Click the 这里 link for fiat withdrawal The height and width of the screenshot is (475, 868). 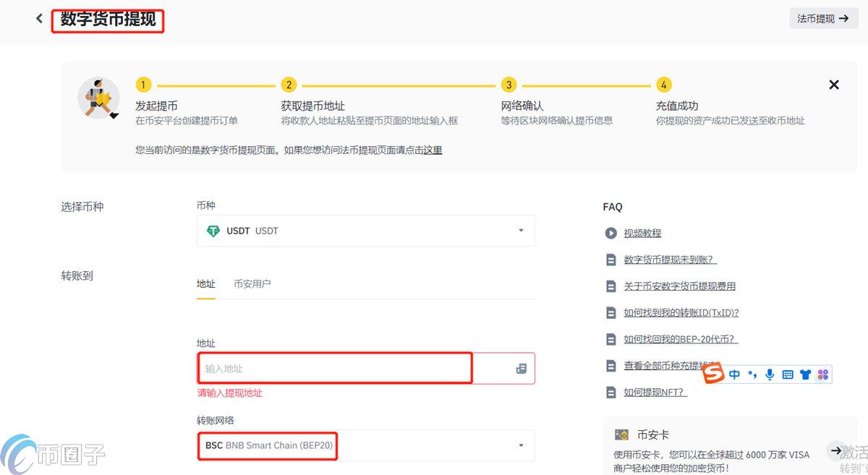(433, 150)
